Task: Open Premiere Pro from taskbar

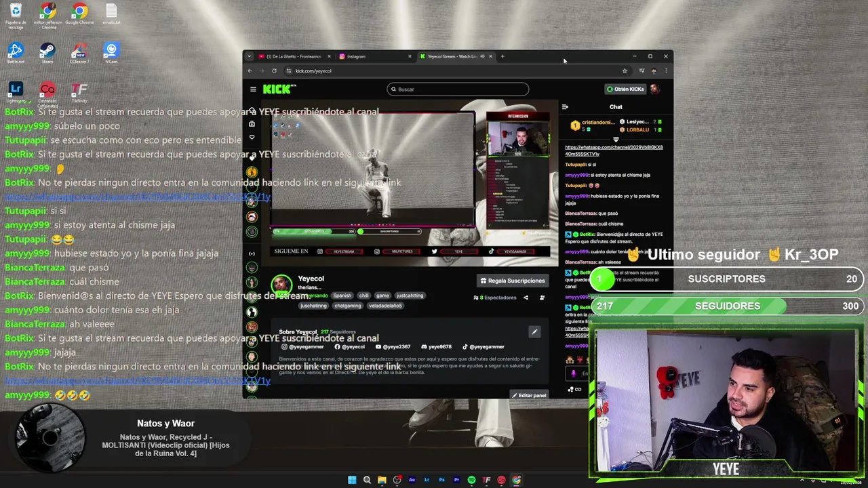Action: (x=456, y=480)
